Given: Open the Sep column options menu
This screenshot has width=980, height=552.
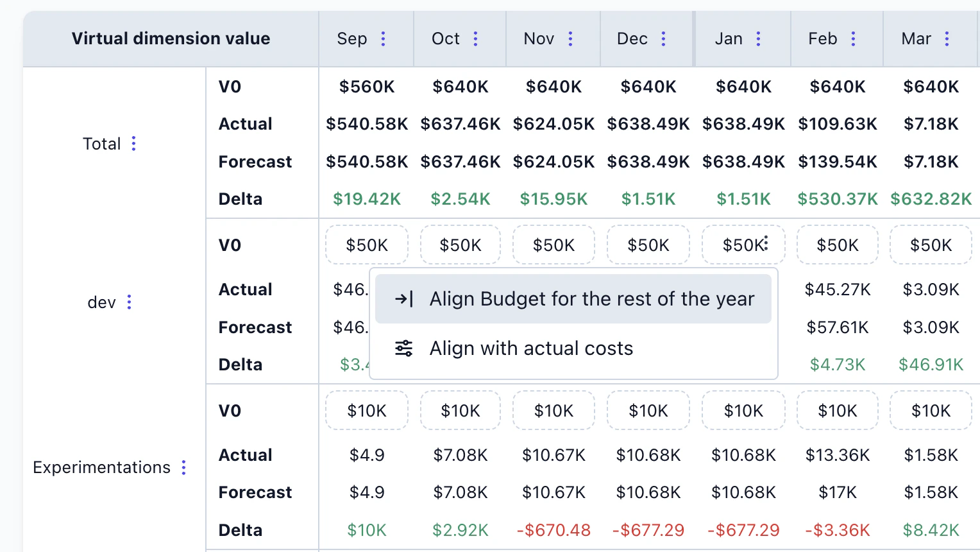Looking at the screenshot, I should [x=383, y=39].
